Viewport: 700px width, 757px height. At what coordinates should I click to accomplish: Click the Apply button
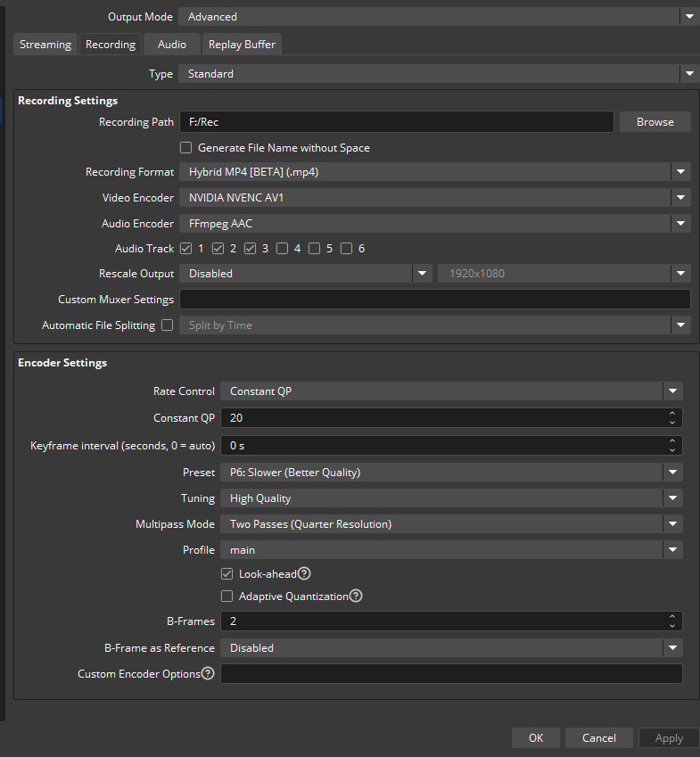point(669,737)
